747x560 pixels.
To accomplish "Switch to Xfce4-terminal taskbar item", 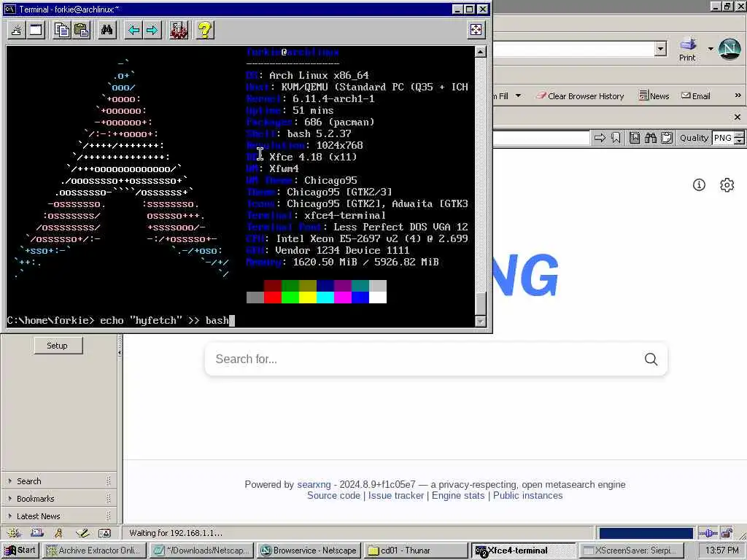I will (524, 551).
